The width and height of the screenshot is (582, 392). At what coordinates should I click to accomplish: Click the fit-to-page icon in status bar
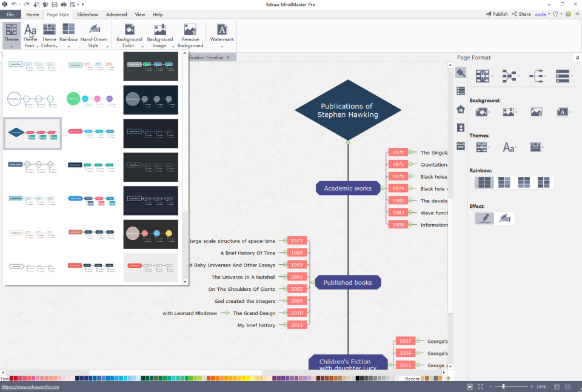click(469, 387)
